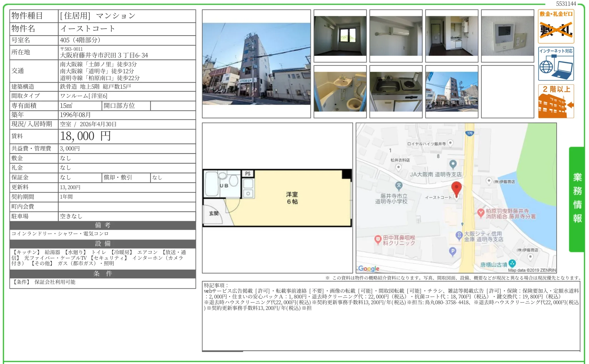The image size is (589, 364).
Task: Click the Google logo on the map
Action: tap(368, 268)
